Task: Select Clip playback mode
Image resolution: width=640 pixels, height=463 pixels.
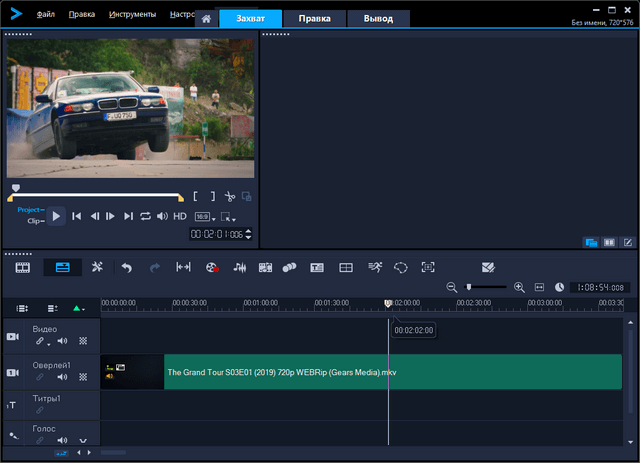Action: tap(33, 220)
